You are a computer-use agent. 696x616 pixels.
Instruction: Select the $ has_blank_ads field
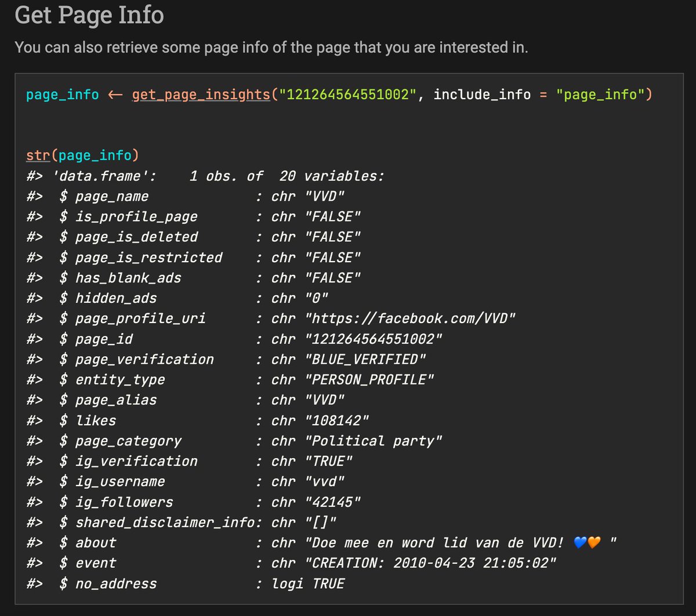pos(120,278)
